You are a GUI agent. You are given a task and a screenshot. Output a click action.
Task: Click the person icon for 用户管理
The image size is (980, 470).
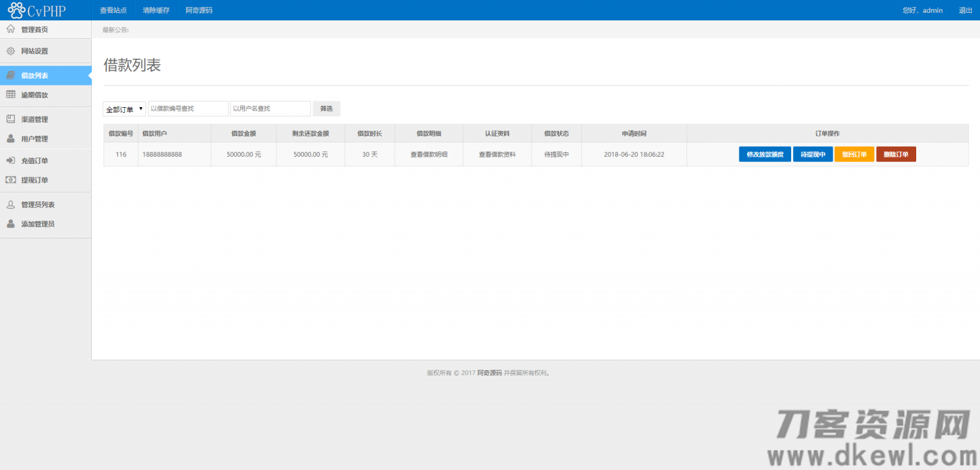tap(10, 138)
